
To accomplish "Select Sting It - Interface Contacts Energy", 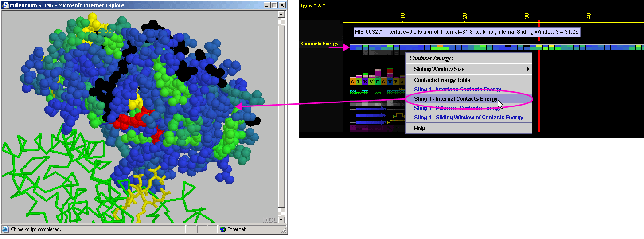I will (x=469, y=90).
